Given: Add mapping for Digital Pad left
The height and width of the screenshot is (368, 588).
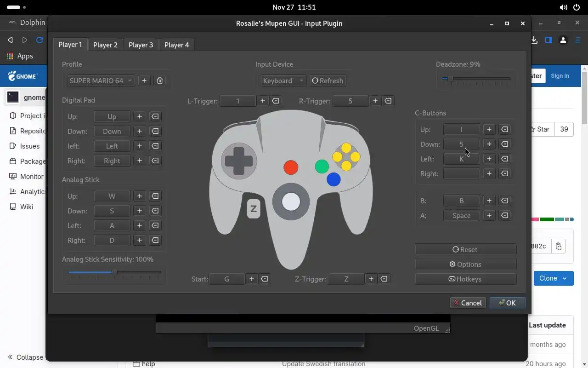Looking at the screenshot, I should click(x=140, y=146).
